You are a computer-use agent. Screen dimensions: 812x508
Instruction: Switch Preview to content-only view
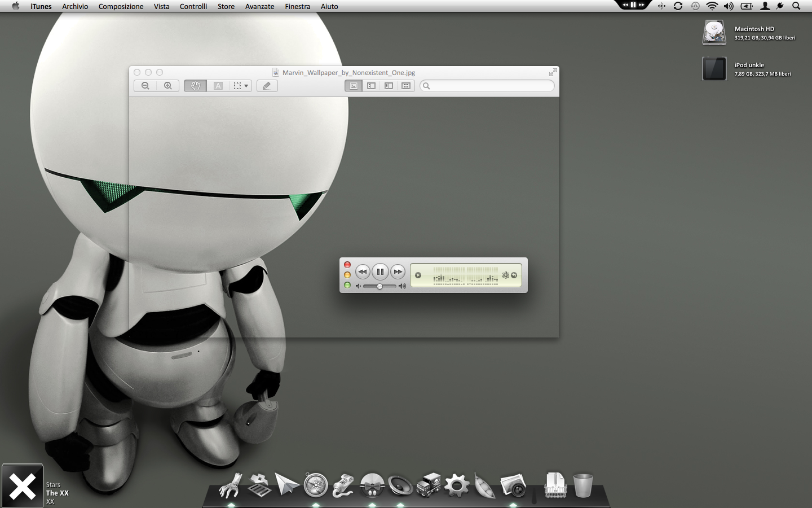pyautogui.click(x=354, y=86)
